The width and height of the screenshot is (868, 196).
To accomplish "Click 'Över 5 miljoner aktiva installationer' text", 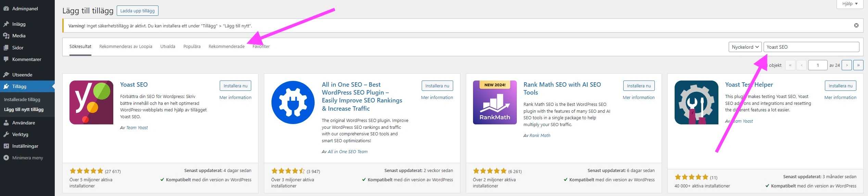I will (x=91, y=183).
